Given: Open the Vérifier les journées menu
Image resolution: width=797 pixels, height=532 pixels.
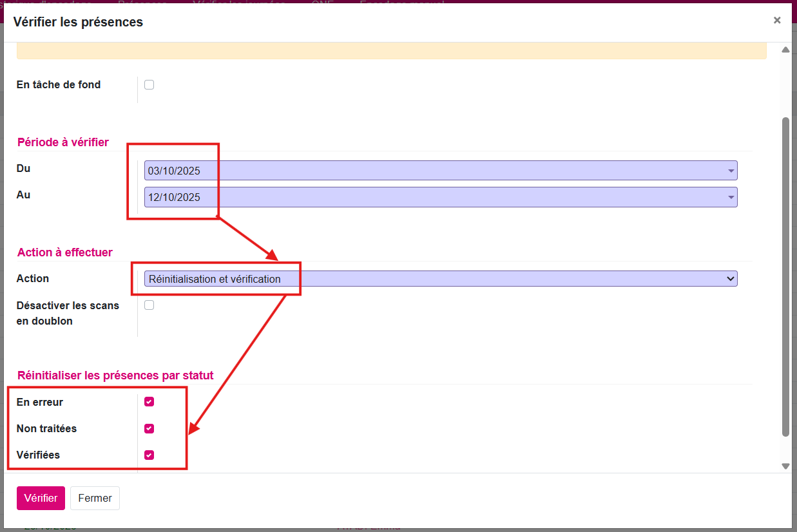Looking at the screenshot, I should point(240,4).
